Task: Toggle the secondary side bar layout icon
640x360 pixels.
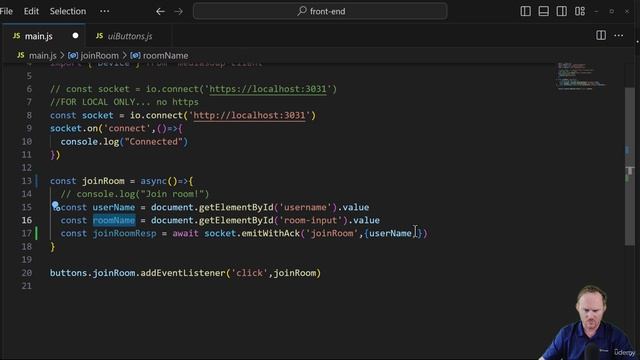Action: (562, 11)
